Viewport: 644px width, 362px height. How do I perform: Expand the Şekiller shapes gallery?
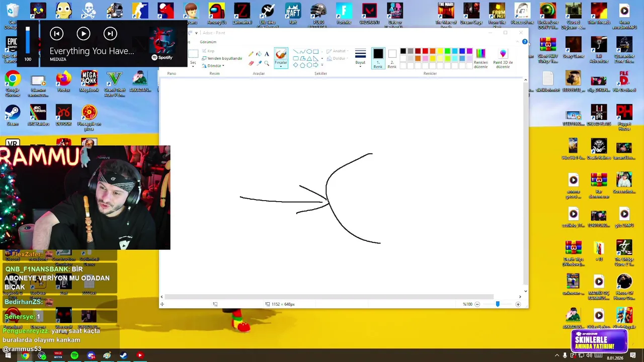321,65
